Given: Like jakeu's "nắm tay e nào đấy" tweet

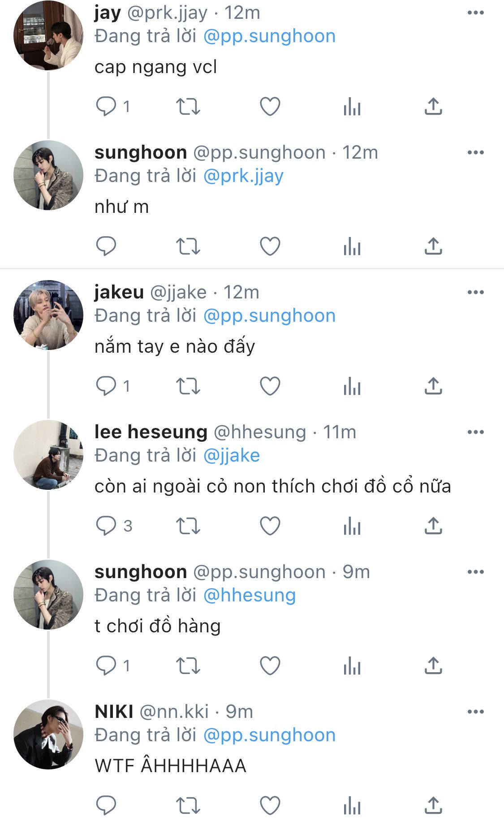Looking at the screenshot, I should [270, 386].
